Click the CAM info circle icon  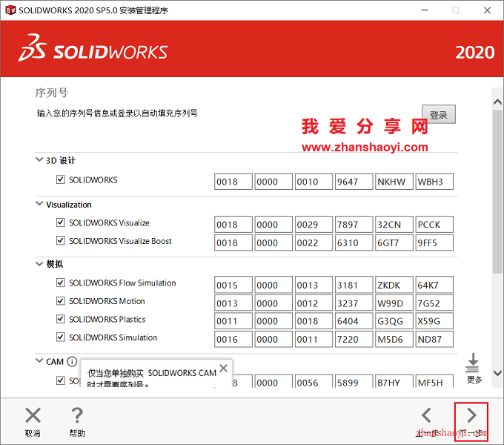(72, 362)
